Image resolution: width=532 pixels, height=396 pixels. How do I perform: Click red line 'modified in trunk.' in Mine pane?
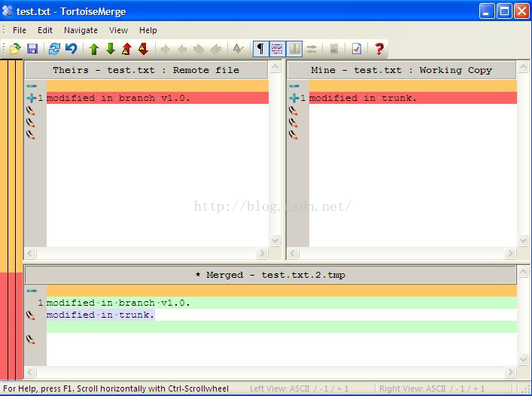click(413, 98)
